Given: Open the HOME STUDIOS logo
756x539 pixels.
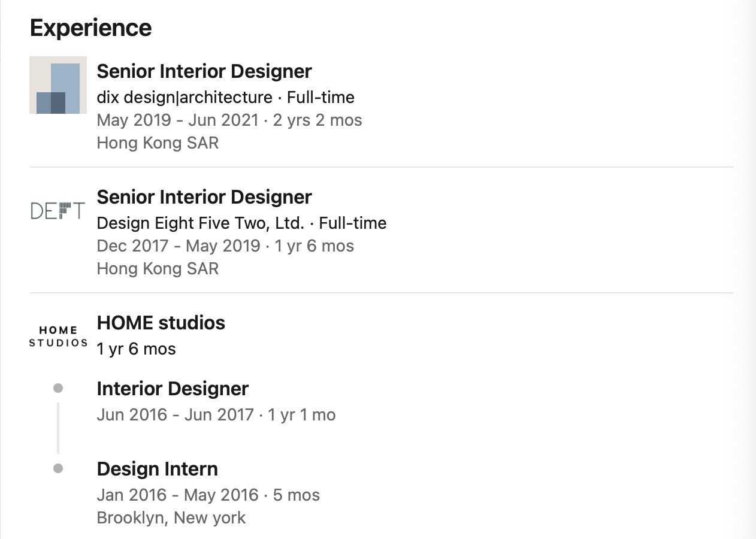Looking at the screenshot, I should click(x=58, y=337).
